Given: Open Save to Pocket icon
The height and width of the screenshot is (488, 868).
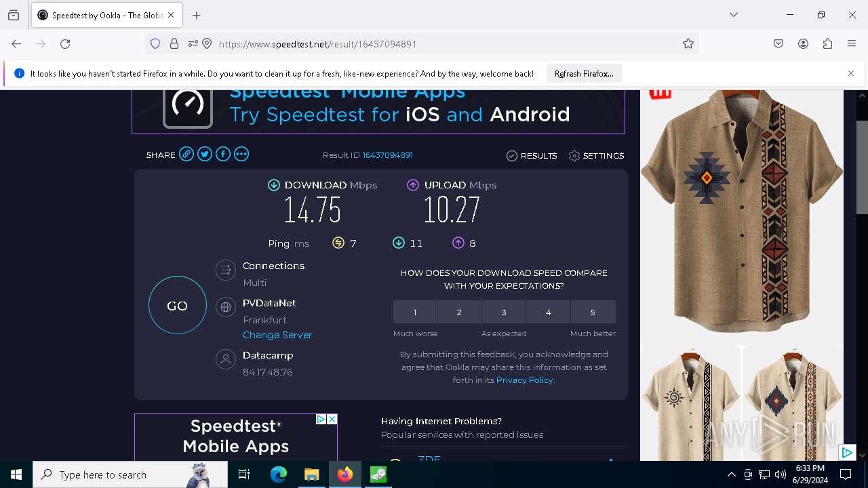Looking at the screenshot, I should (778, 43).
